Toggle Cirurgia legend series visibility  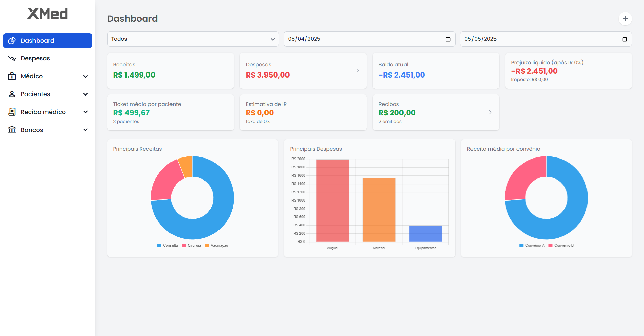tap(191, 246)
